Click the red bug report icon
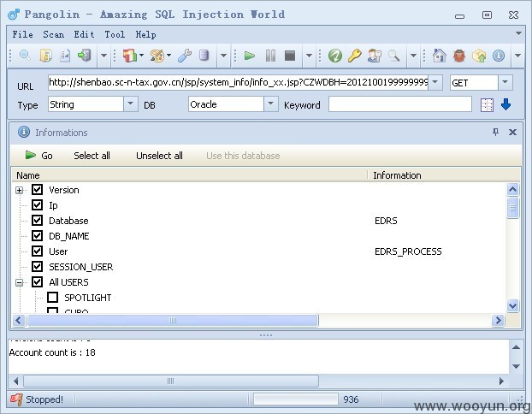 458,56
